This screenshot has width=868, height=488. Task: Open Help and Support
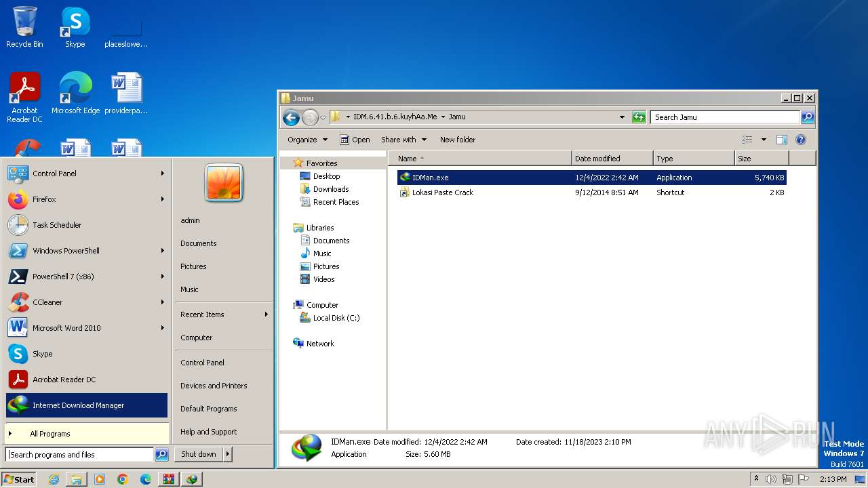click(x=209, y=432)
